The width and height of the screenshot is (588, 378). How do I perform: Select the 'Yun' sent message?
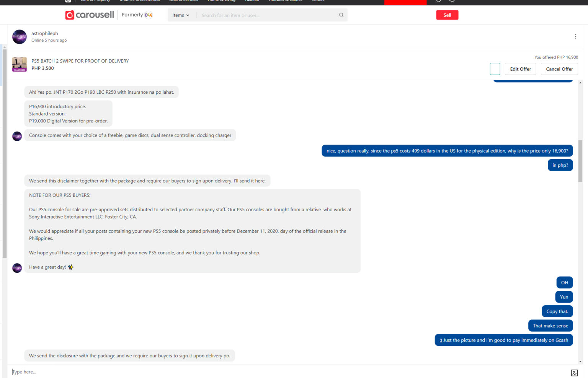coord(564,297)
